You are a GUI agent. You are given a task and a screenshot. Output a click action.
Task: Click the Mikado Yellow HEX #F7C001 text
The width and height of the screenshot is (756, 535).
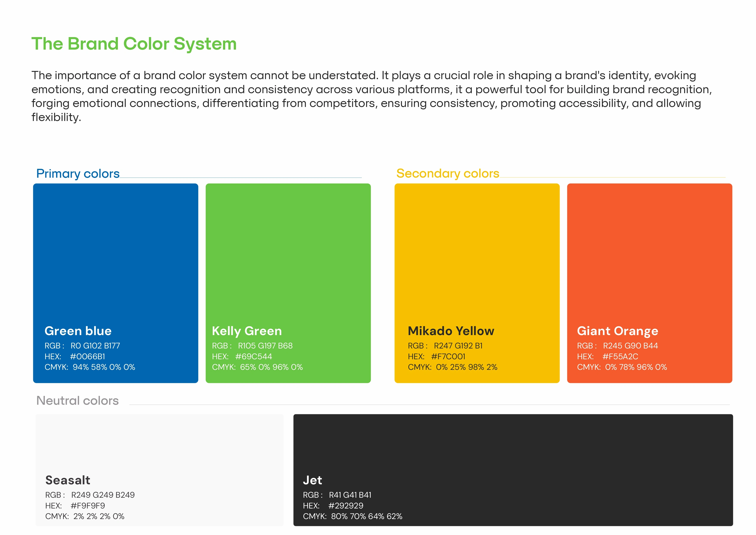tap(448, 356)
